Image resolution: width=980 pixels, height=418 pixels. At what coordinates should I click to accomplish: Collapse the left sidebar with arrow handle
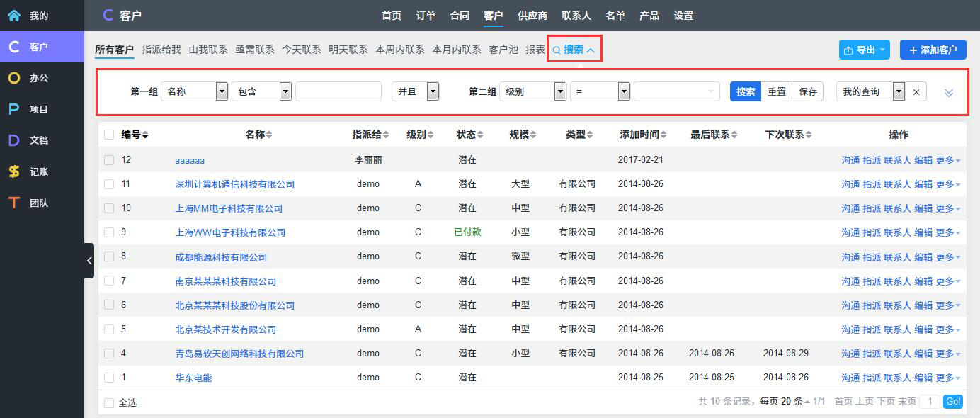89,261
